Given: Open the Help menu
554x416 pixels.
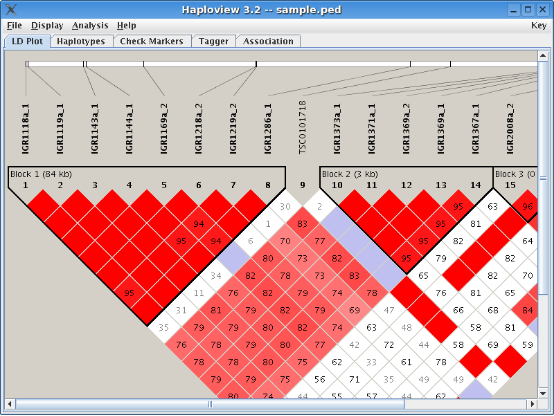Looking at the screenshot, I should pos(126,25).
